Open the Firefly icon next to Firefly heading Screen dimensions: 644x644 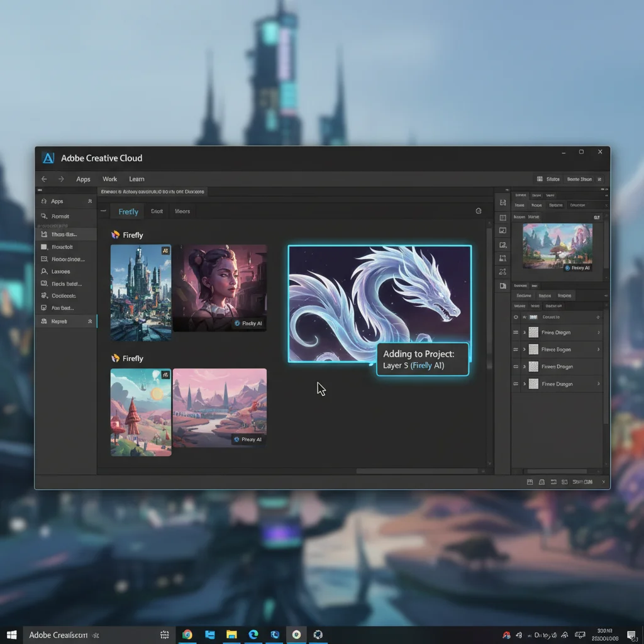[x=116, y=235]
